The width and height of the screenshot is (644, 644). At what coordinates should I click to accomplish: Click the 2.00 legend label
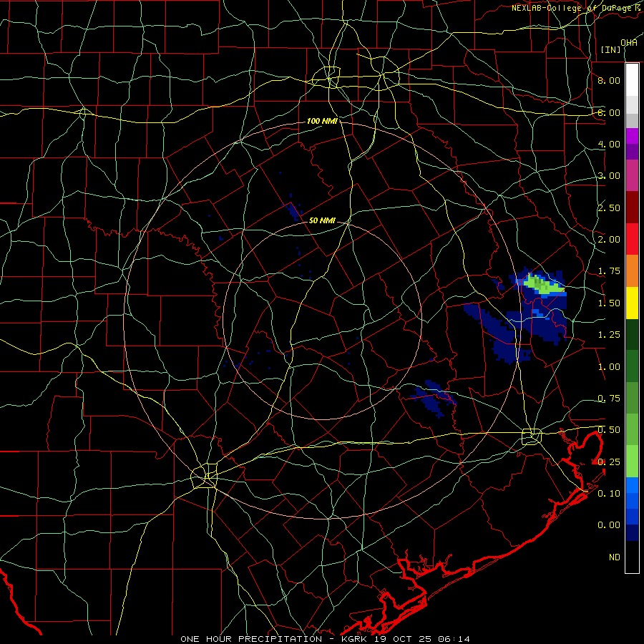tap(609, 240)
